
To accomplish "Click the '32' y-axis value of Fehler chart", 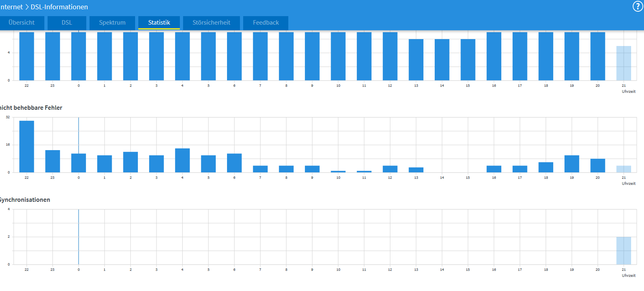I will [x=8, y=117].
